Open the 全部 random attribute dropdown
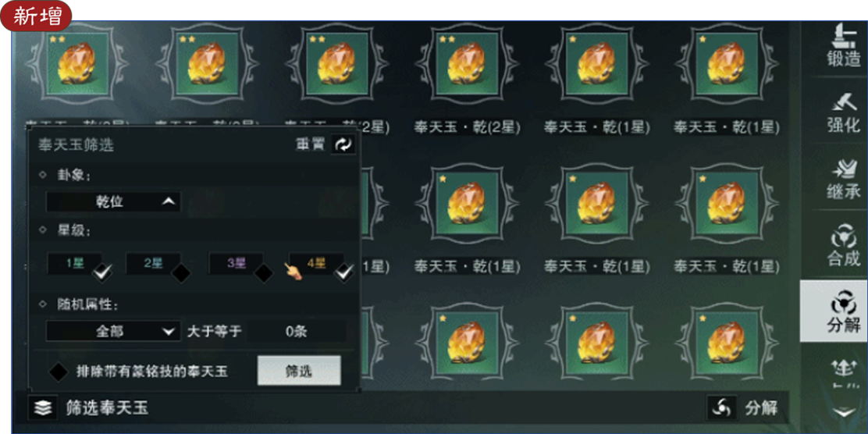This screenshot has width=868, height=434. [x=113, y=332]
